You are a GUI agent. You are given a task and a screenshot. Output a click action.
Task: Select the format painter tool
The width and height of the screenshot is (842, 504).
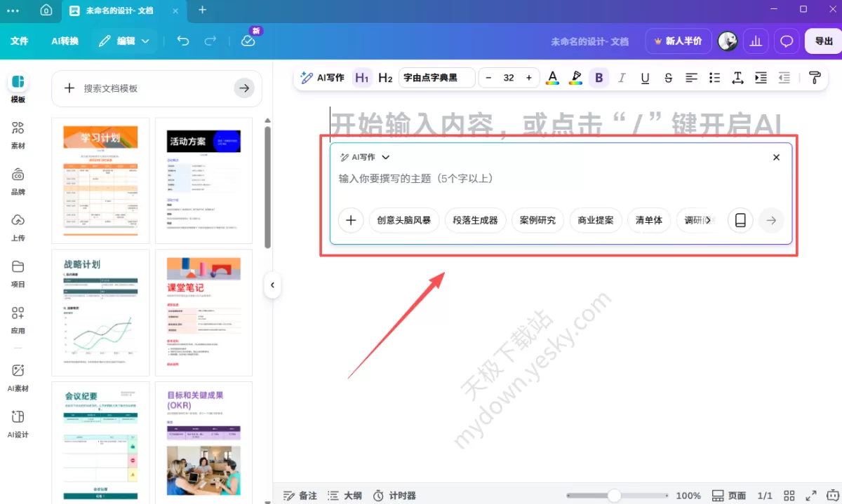coord(815,78)
